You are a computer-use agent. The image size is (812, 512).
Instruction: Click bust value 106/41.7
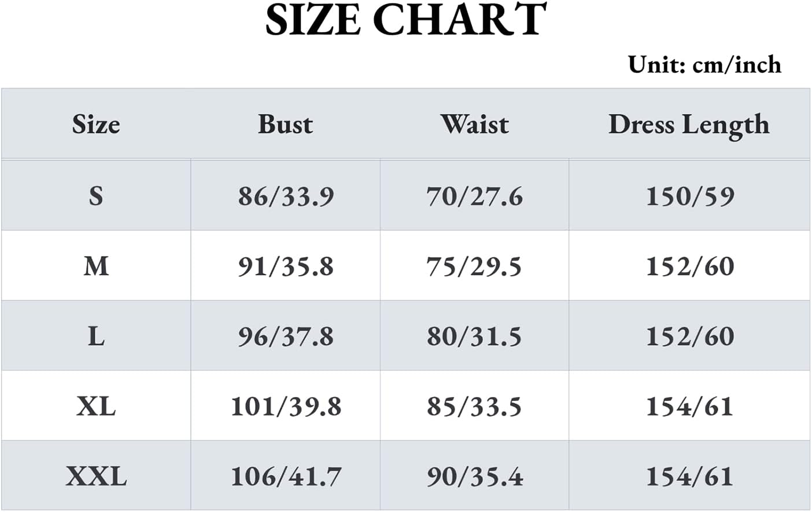tap(286, 477)
